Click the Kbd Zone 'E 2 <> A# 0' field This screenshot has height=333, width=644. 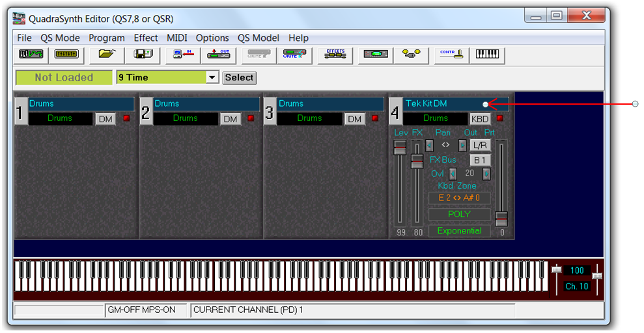tap(459, 198)
